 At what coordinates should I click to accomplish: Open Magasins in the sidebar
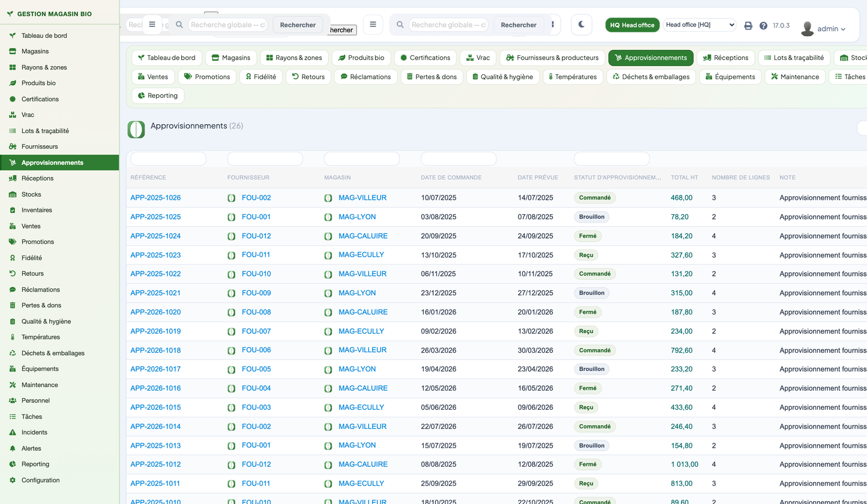pyautogui.click(x=35, y=51)
